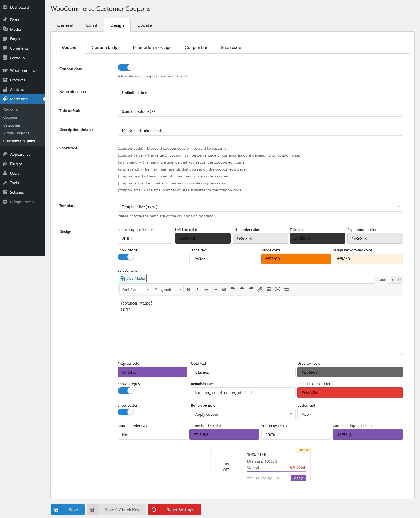Disable the Coupon date toggle
The height and width of the screenshot is (518, 420).
[126, 68]
